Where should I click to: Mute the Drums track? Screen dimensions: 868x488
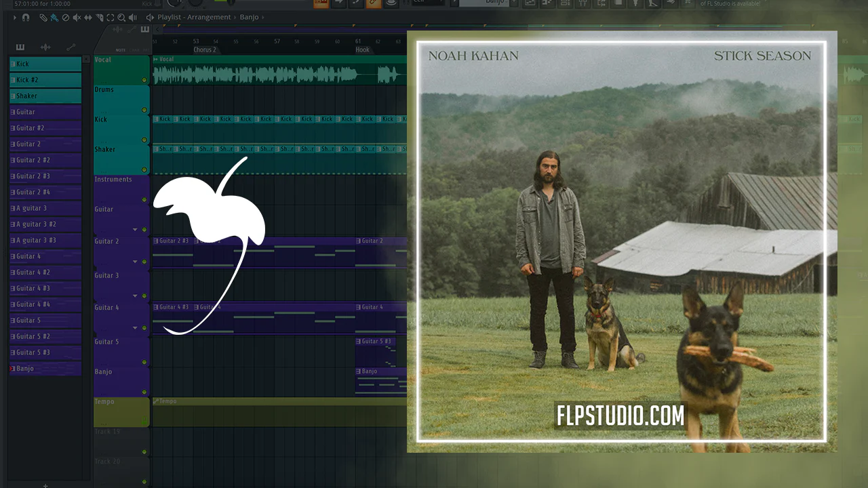[x=144, y=110]
